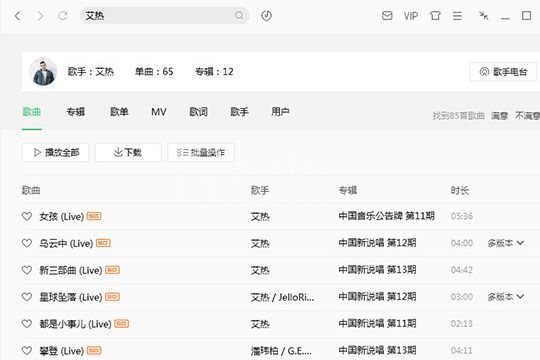540x360 pixels.
Task: Open the main menu hamburger icon
Action: click(457, 16)
